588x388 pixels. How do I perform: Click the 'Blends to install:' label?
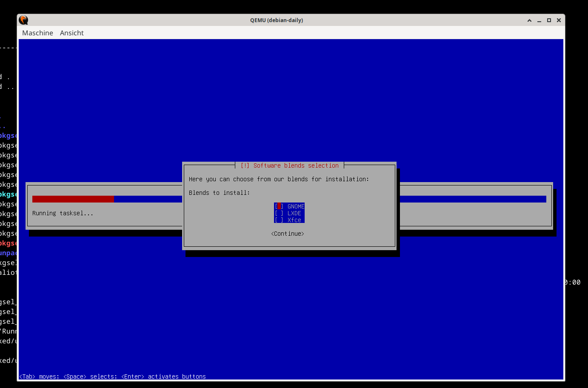(220, 193)
